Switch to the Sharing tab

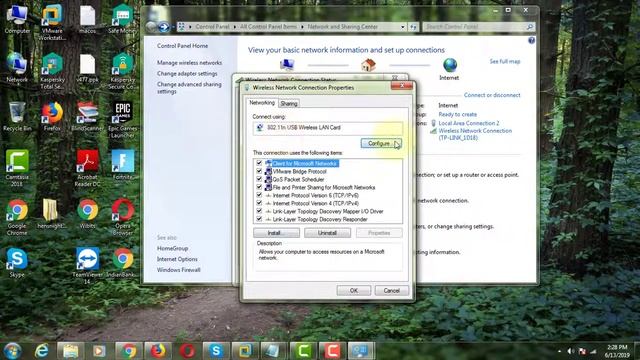[289, 104]
